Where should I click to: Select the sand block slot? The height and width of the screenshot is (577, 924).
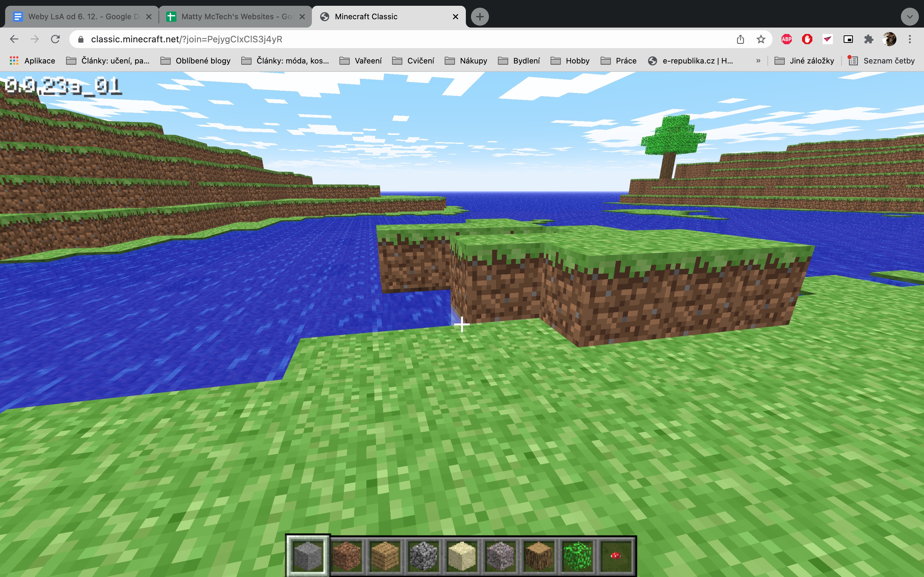(462, 556)
